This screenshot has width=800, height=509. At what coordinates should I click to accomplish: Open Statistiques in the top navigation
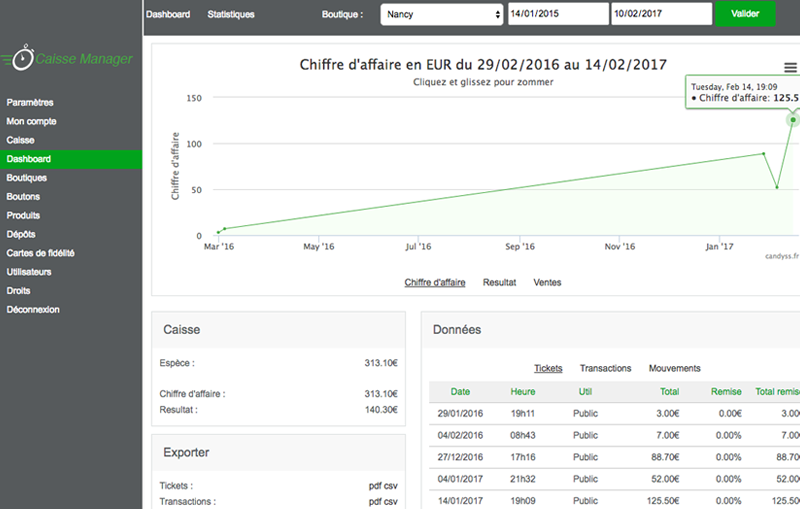(231, 15)
